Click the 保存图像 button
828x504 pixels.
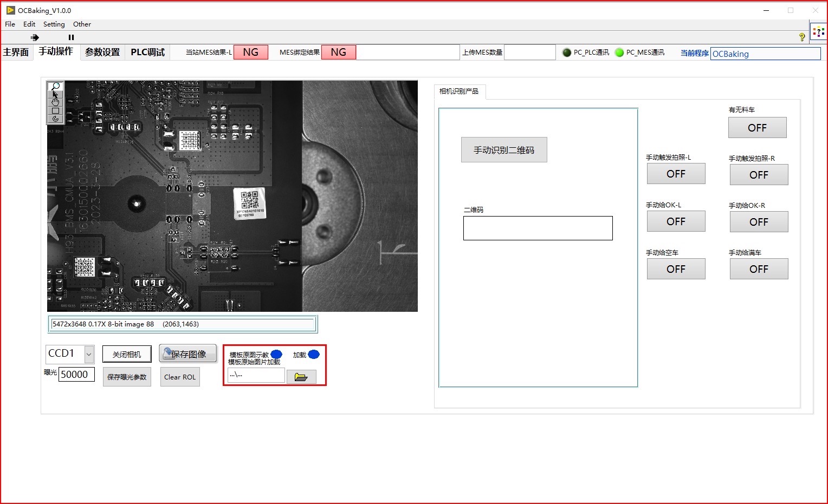(x=187, y=353)
